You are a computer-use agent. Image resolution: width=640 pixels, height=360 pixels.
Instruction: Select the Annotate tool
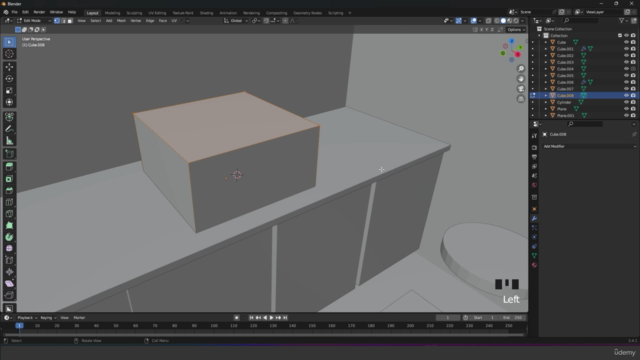(9, 129)
